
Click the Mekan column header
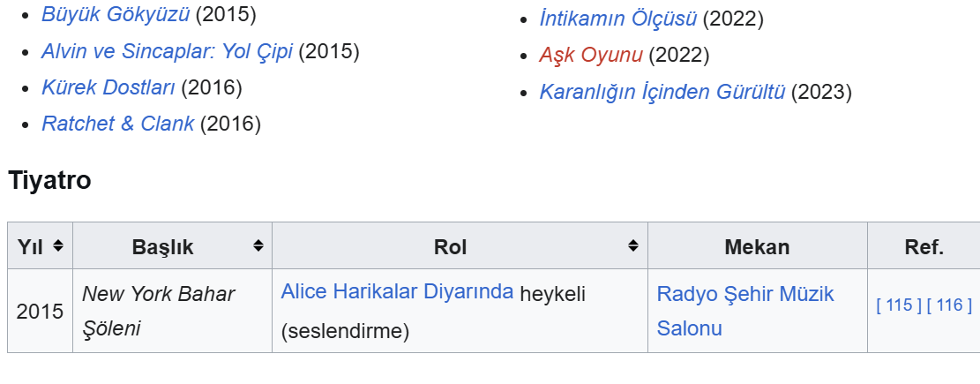[757, 247]
